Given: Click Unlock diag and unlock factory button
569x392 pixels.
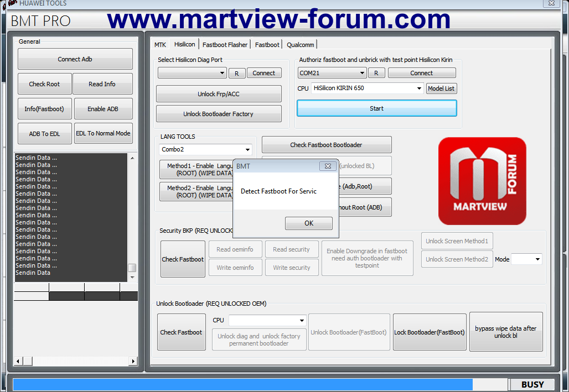Looking at the screenshot, I should coord(259,340).
